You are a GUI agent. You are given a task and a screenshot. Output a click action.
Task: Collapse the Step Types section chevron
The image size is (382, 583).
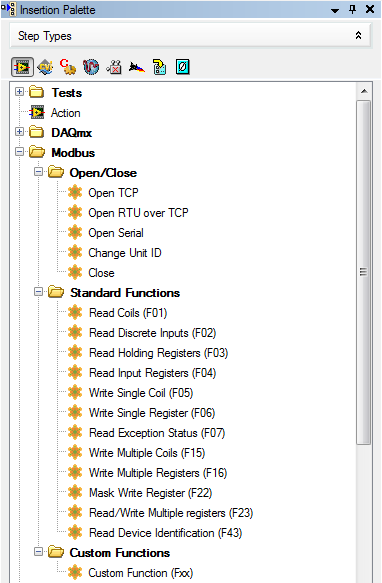358,35
